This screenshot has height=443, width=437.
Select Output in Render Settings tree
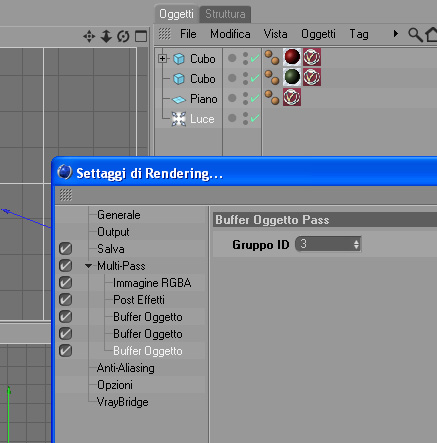(113, 232)
